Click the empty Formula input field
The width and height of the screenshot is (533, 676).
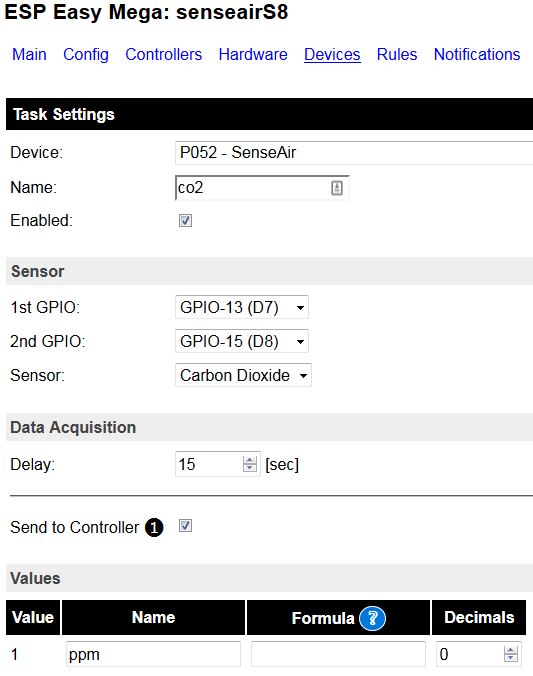point(338,654)
